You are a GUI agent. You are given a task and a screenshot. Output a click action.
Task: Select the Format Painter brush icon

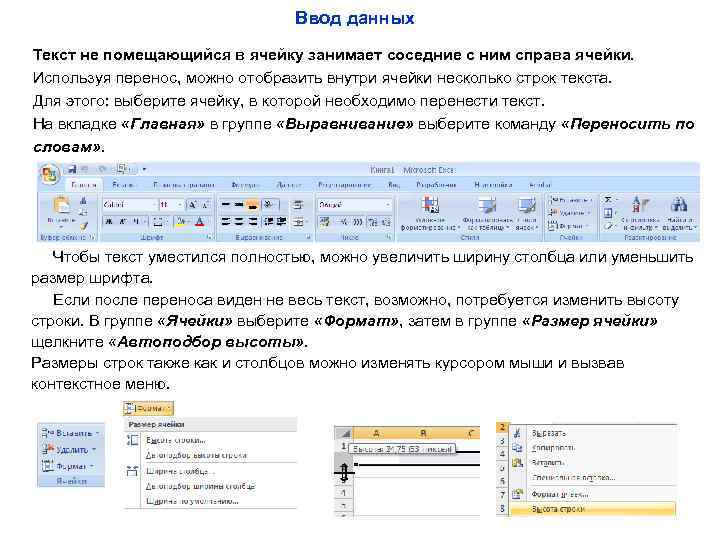click(84, 226)
